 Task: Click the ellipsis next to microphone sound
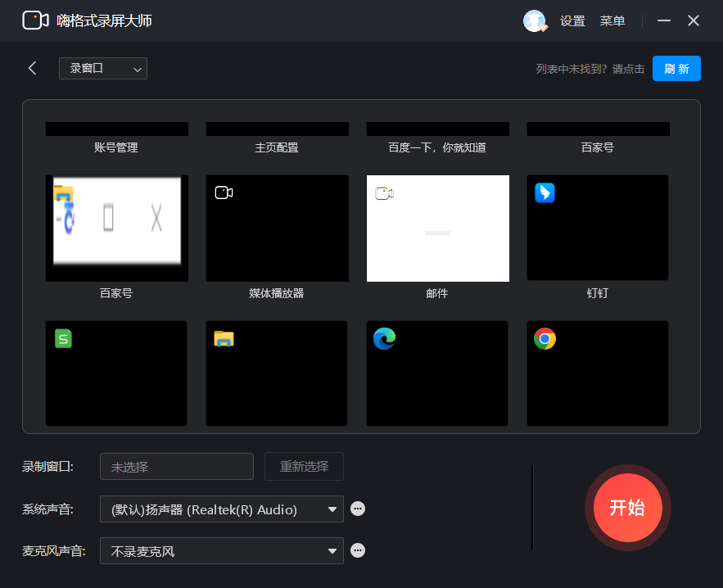pyautogui.click(x=358, y=550)
